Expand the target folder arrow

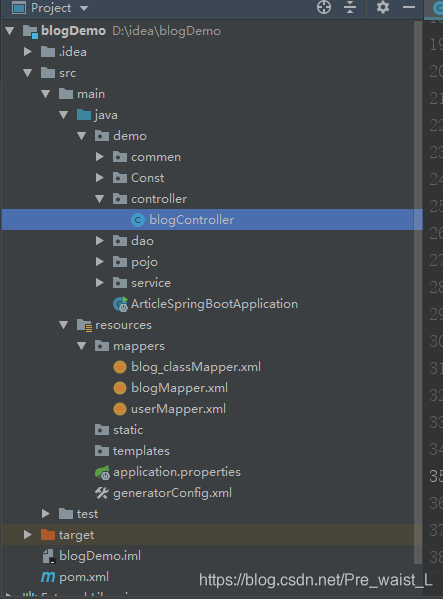(27, 535)
